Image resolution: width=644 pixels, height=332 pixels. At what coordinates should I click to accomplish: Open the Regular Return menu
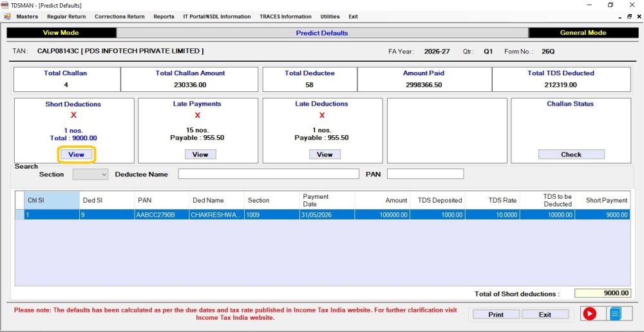66,17
